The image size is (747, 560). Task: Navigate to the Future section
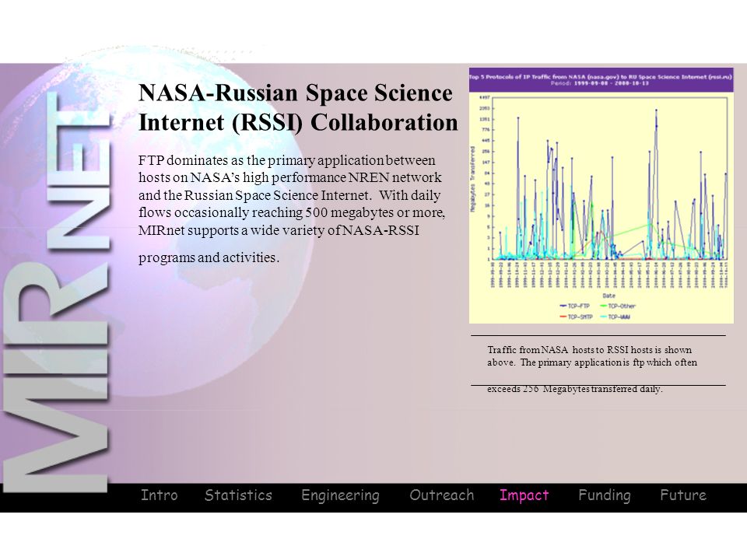682,495
